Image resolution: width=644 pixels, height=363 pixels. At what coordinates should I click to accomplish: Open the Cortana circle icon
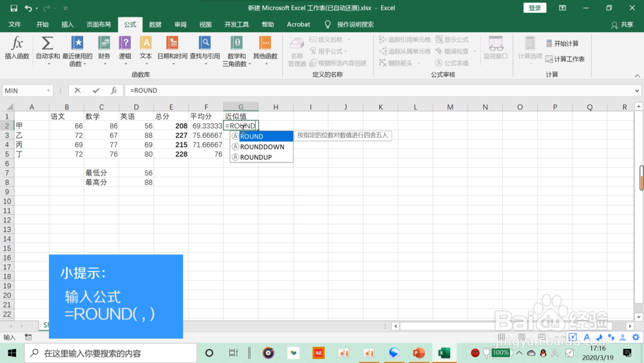point(209,353)
